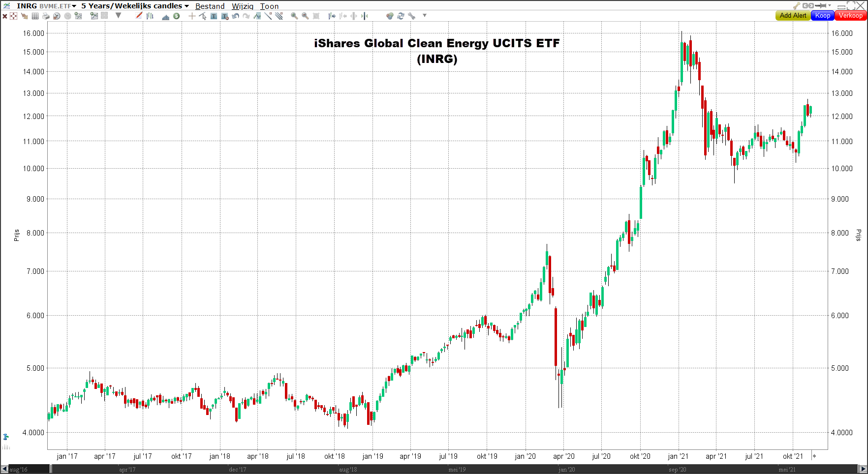Click the okt '21 date label
The height and width of the screenshot is (474, 868).
click(x=793, y=456)
